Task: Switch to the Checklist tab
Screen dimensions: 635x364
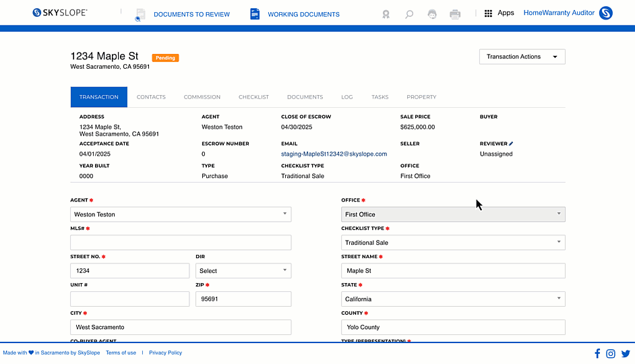Action: [253, 97]
